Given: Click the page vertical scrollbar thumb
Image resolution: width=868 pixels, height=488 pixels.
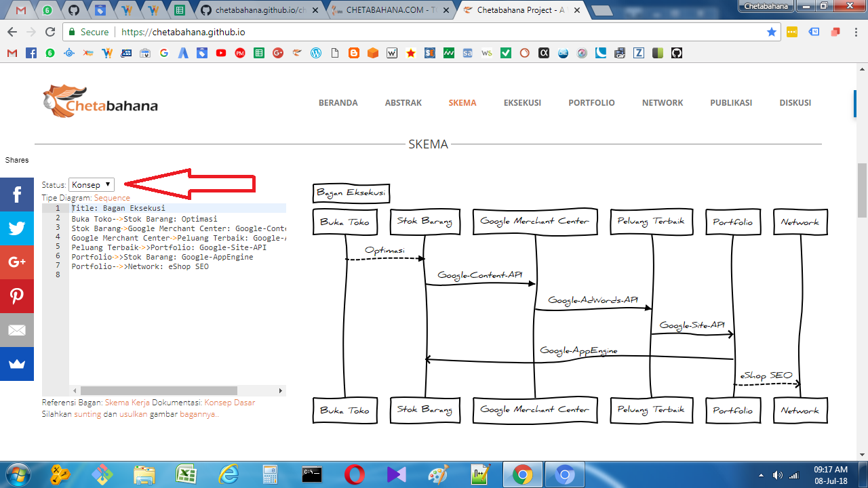Looking at the screenshot, I should click(x=862, y=190).
